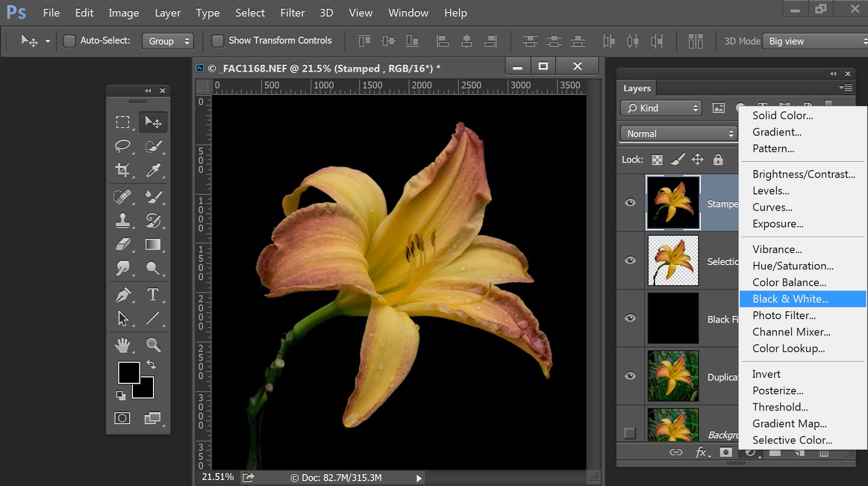
Task: Check Show Transform Controls
Action: [x=218, y=41]
